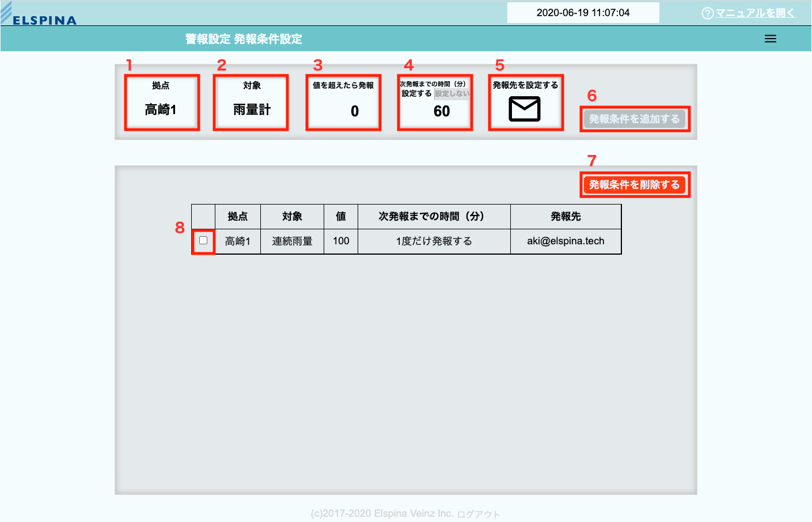Click the 警報設定 発報条件設定 page title
Image resolution: width=812 pixels, height=522 pixels.
244,39
